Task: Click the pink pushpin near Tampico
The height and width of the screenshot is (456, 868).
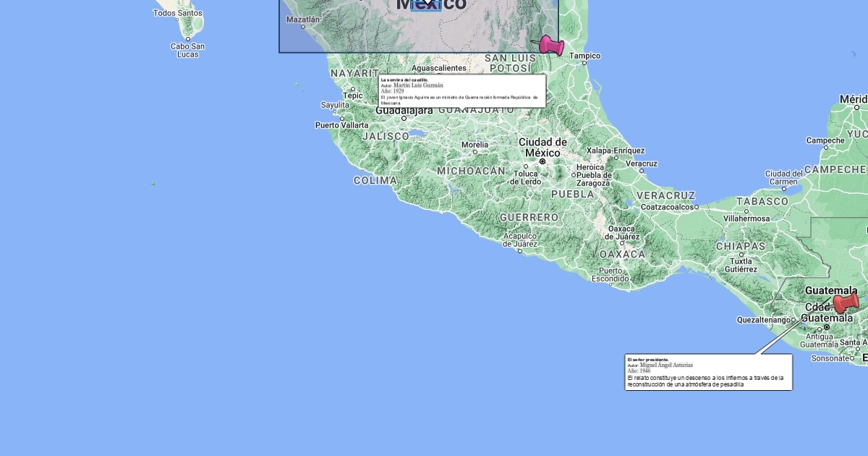Action: [x=553, y=46]
